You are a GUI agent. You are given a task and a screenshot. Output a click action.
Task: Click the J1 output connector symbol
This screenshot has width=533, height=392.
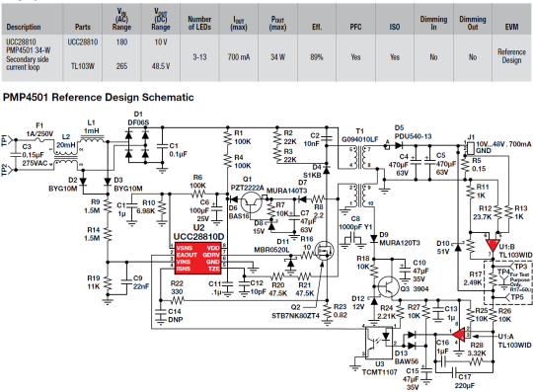470,147
